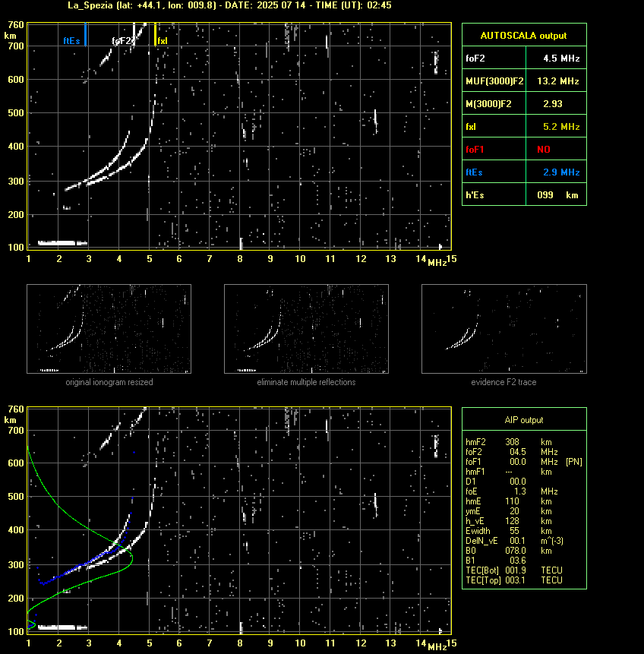Image resolution: width=644 pixels, height=654 pixels.
Task: Open the original ionogram resized thumbnail
Action: click(x=109, y=329)
